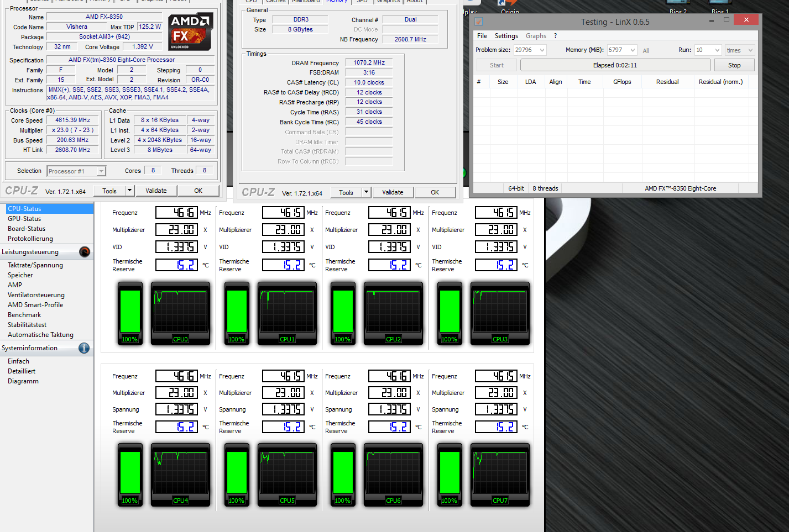This screenshot has height=532, width=789.
Task: Collapse the Systeminformation sidebar section
Action: tap(47, 348)
